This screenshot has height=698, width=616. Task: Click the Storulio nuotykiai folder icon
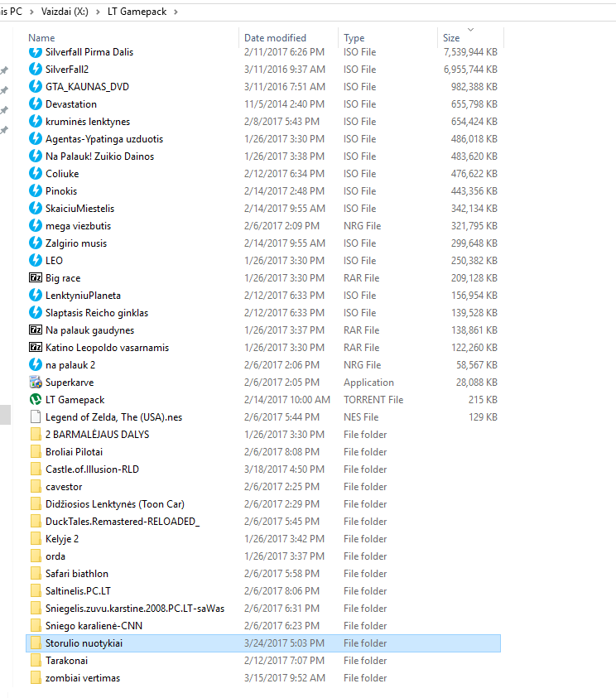[x=36, y=643]
